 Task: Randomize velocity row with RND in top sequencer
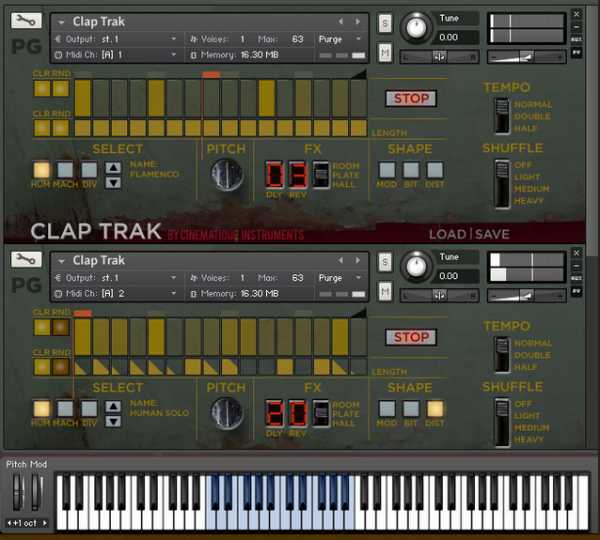click(60, 89)
